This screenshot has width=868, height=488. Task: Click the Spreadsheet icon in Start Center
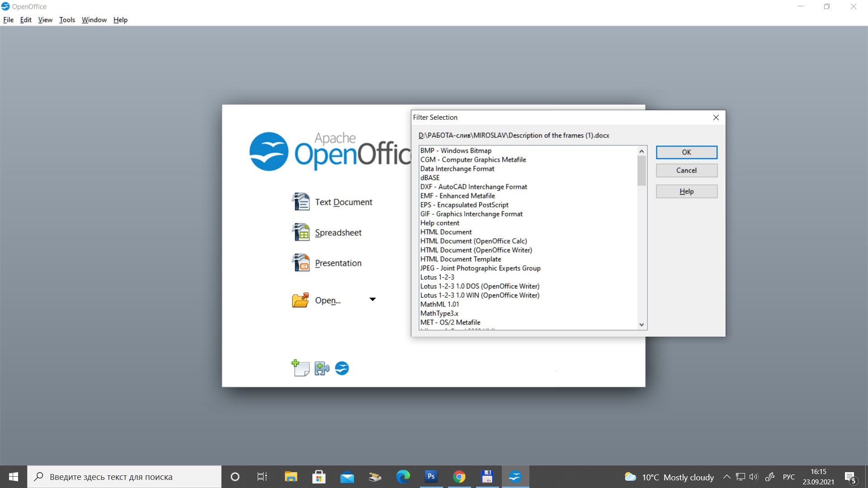[x=301, y=232]
